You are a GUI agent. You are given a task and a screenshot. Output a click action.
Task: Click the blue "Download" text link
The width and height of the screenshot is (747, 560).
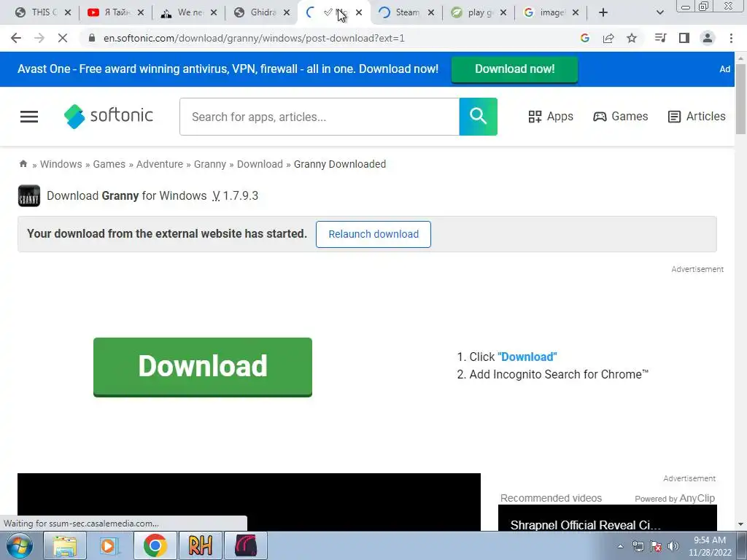pyautogui.click(x=527, y=357)
